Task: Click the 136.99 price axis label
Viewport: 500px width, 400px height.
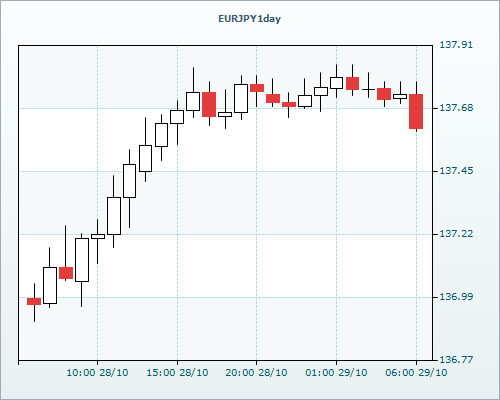Action: 456,297
